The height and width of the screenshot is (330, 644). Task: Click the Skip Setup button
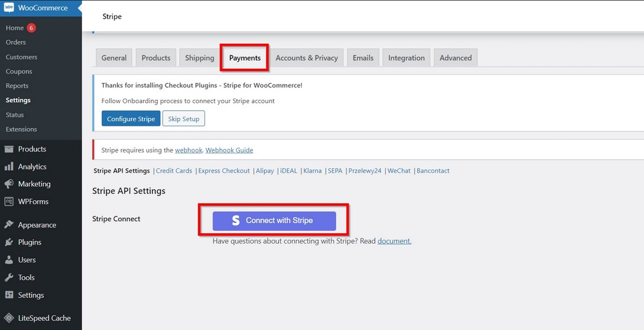[184, 119]
